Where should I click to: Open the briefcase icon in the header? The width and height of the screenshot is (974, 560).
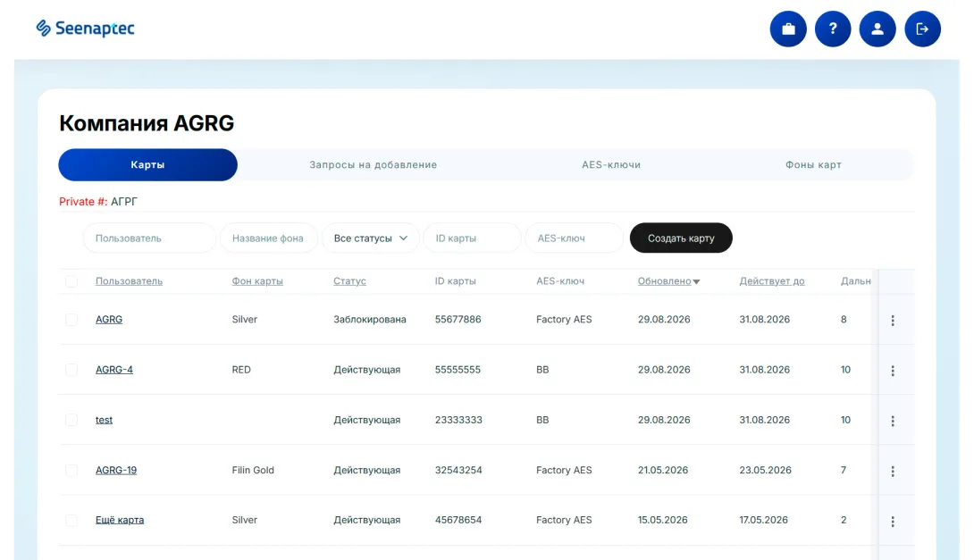click(x=787, y=29)
